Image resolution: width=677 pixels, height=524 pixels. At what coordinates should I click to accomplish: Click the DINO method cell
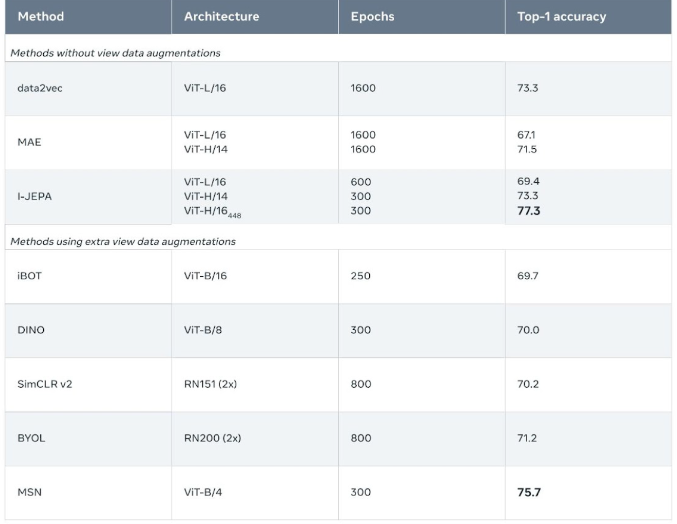[31, 330]
